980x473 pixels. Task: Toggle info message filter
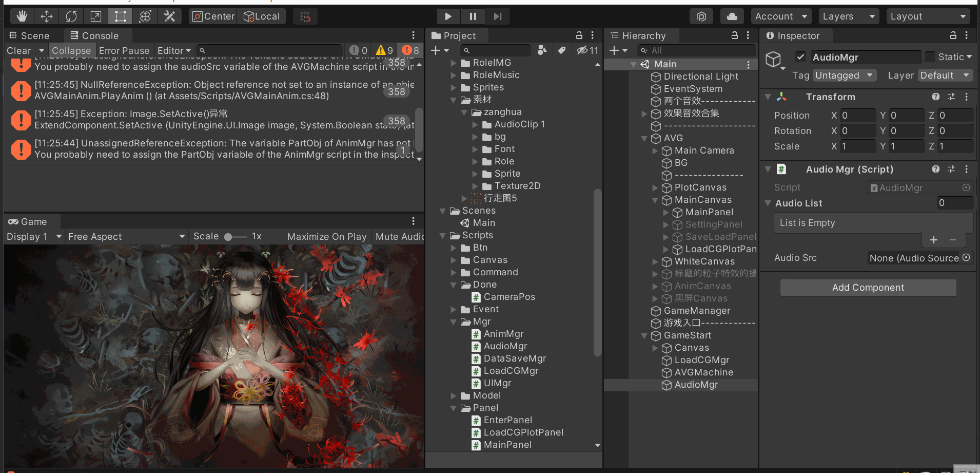tap(359, 50)
